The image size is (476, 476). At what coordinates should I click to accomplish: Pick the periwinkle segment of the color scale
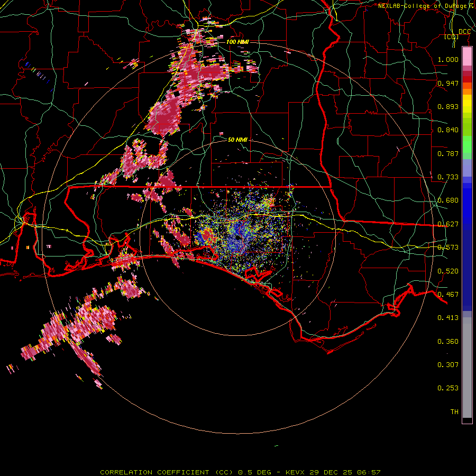[x=467, y=168]
